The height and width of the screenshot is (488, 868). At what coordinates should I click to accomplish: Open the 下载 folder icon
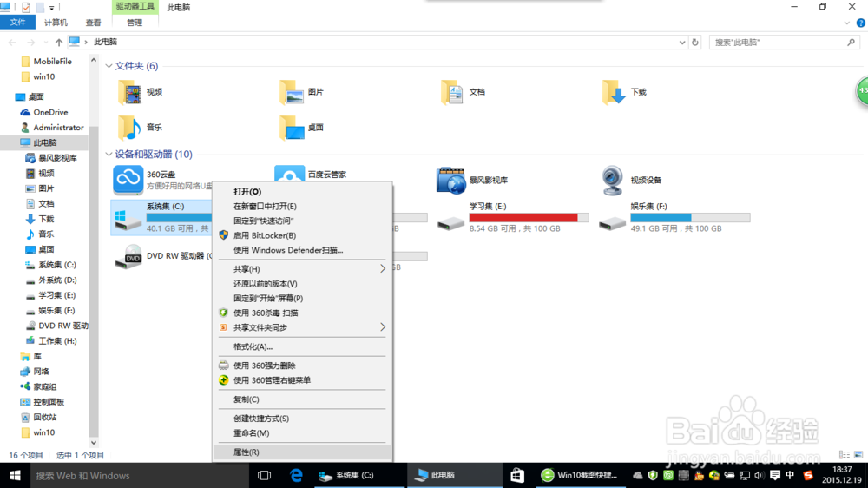tap(614, 92)
